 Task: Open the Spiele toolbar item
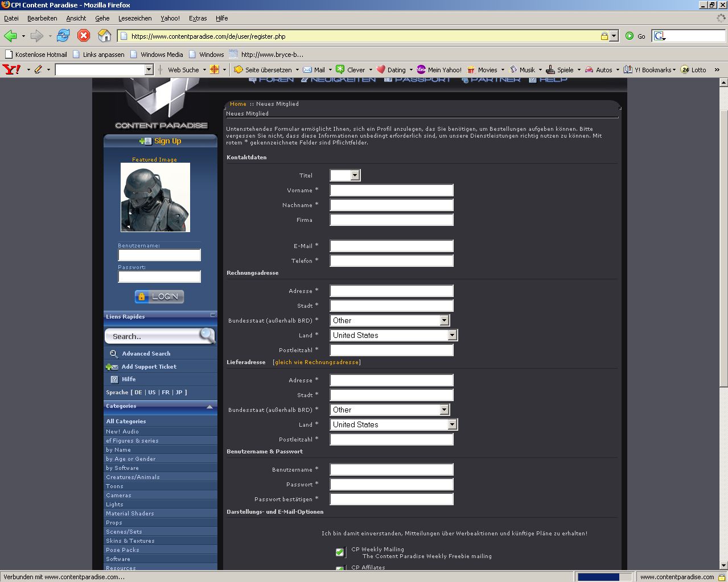click(x=560, y=70)
